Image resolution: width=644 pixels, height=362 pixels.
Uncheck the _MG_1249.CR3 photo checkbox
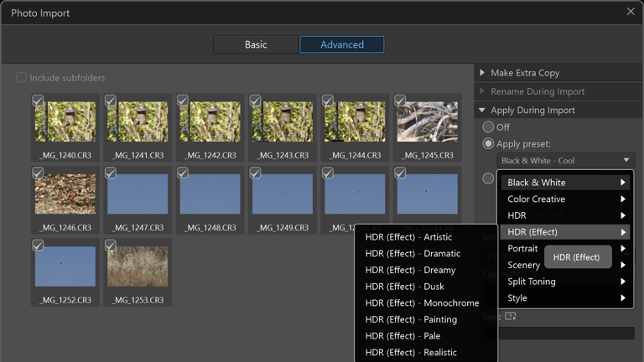click(x=255, y=173)
